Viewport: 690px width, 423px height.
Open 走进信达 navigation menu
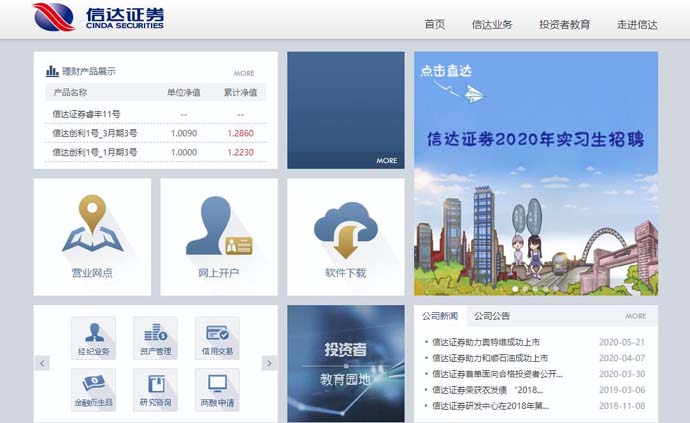click(637, 24)
